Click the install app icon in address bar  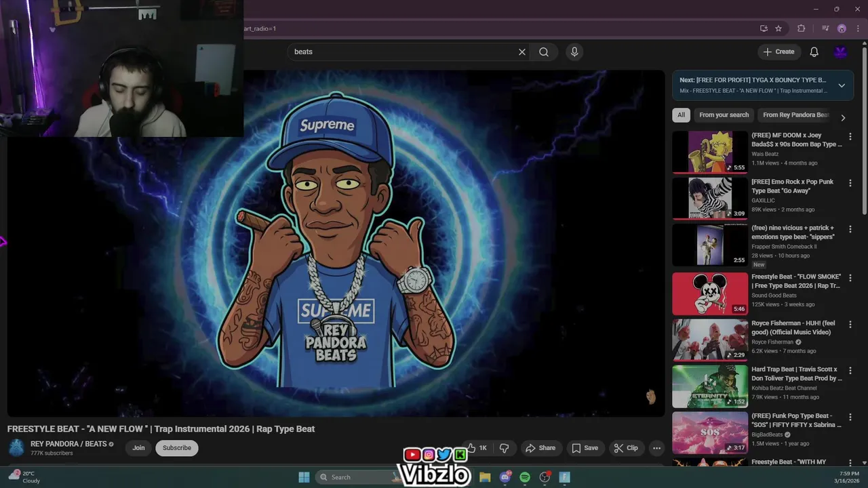(x=764, y=28)
